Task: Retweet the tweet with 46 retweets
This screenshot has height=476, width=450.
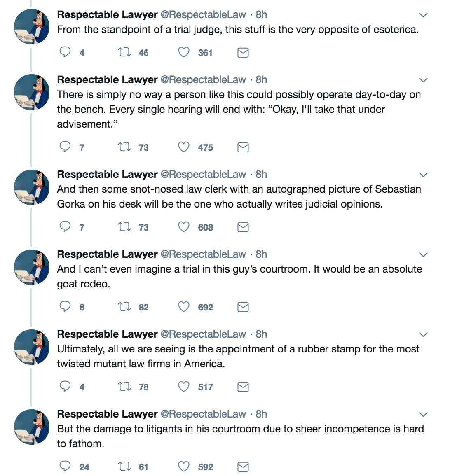Action: [x=124, y=53]
